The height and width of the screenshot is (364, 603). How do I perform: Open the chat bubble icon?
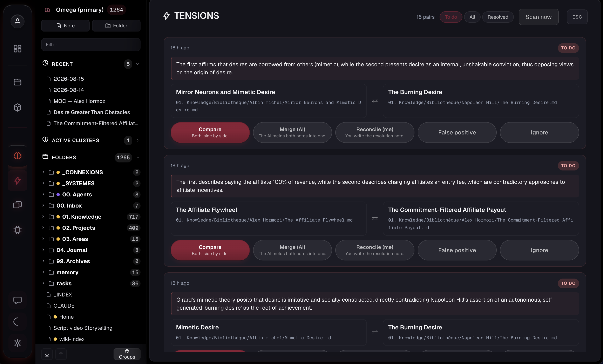pyautogui.click(x=17, y=300)
